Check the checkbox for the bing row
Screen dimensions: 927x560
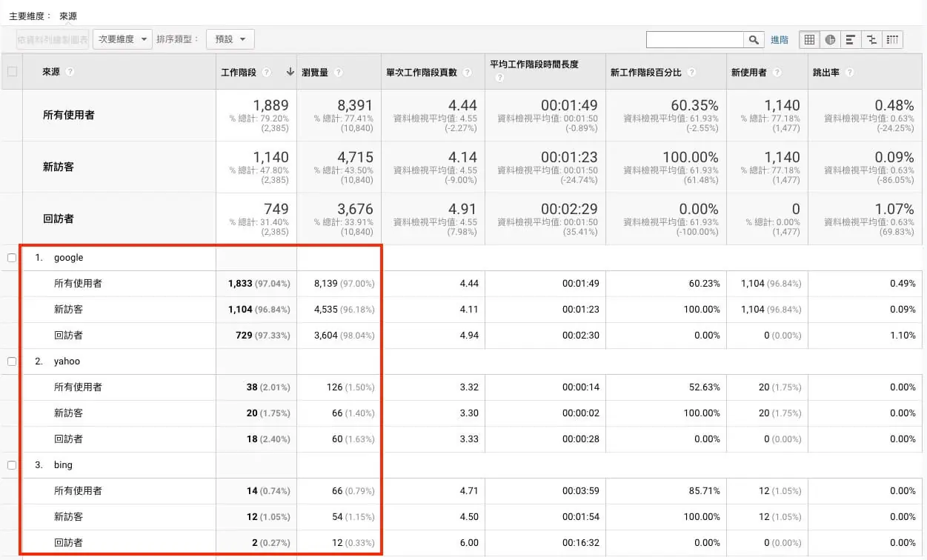pyautogui.click(x=12, y=465)
